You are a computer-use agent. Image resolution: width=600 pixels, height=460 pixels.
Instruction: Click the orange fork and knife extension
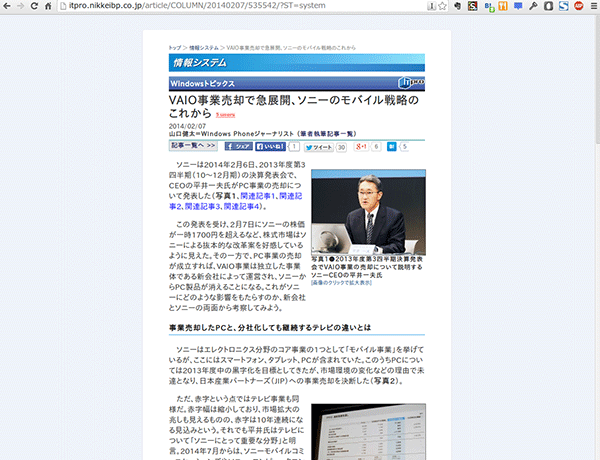point(503,6)
